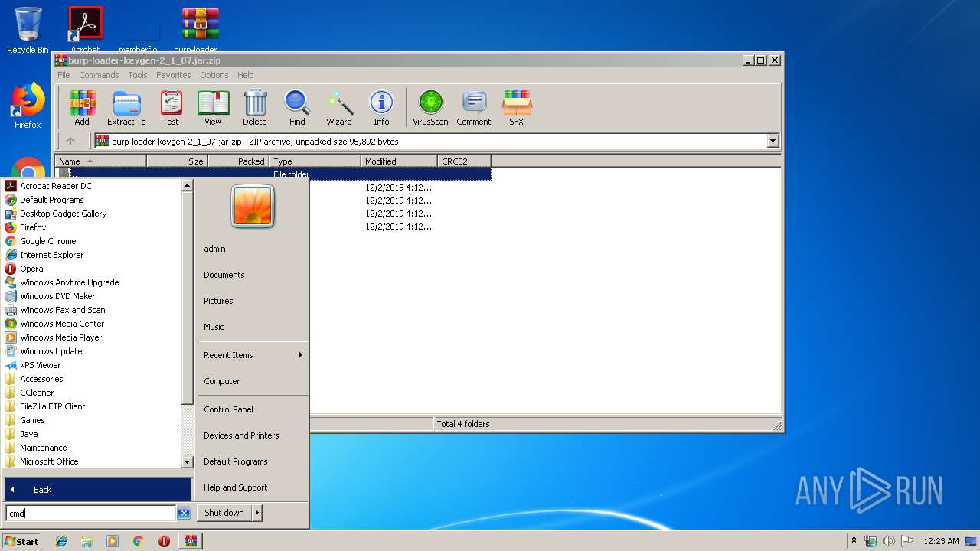Open the Tools menu
The image size is (980, 551).
(138, 75)
